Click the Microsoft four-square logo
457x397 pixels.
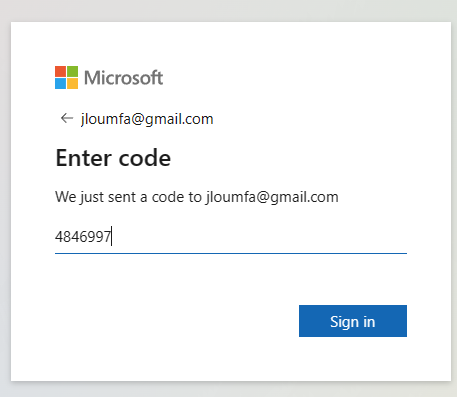(66, 77)
